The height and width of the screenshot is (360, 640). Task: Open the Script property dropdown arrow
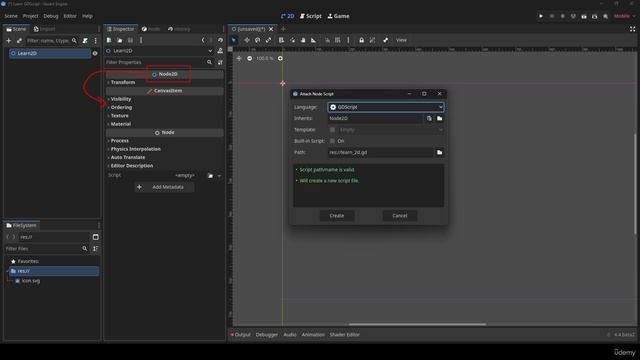pyautogui.click(x=220, y=176)
